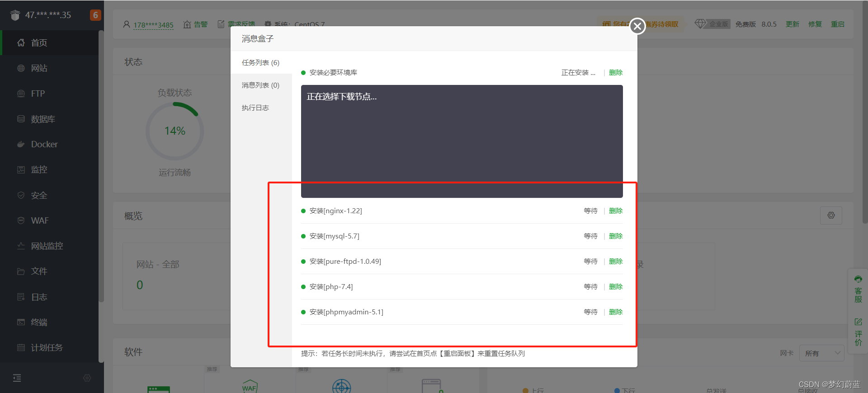
Task: Click the 免费版 label in header
Action: click(x=745, y=24)
